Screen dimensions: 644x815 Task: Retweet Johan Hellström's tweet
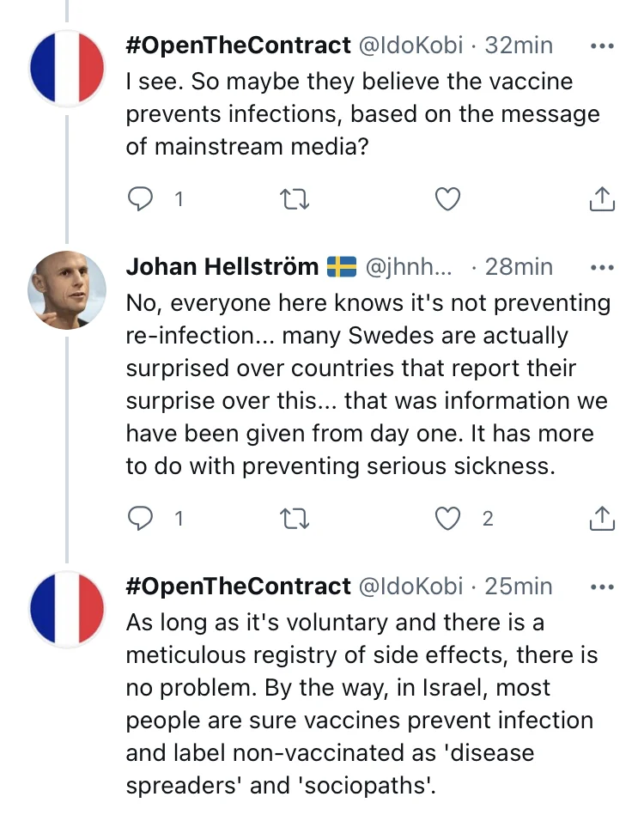tap(295, 518)
